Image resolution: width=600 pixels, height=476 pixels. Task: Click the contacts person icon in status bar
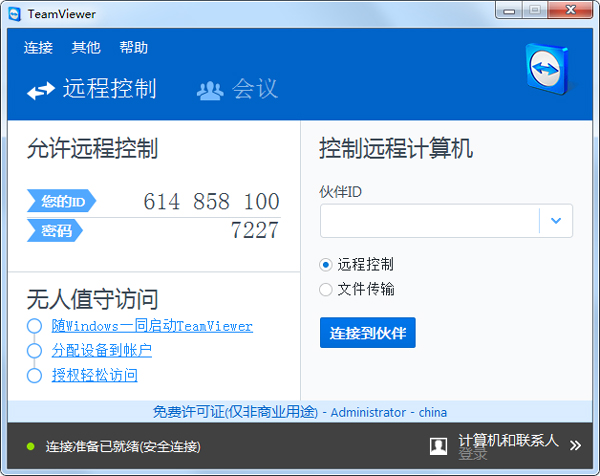438,445
